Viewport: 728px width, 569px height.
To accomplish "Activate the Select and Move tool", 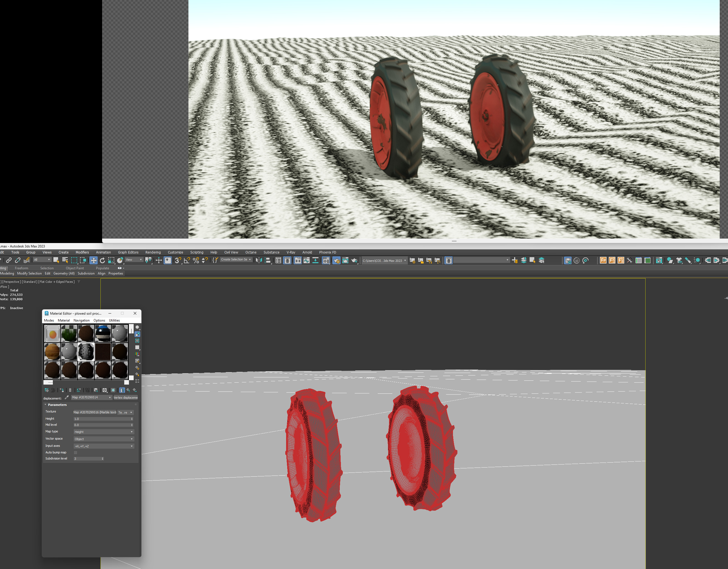I will pyautogui.click(x=93, y=260).
